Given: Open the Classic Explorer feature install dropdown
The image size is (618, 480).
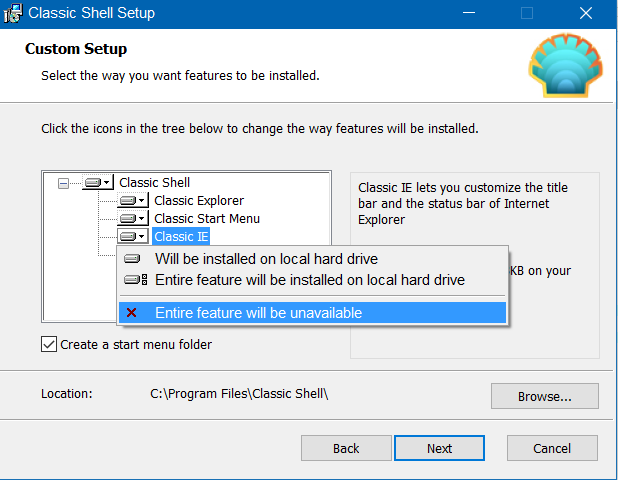Looking at the screenshot, I should click(x=133, y=201).
